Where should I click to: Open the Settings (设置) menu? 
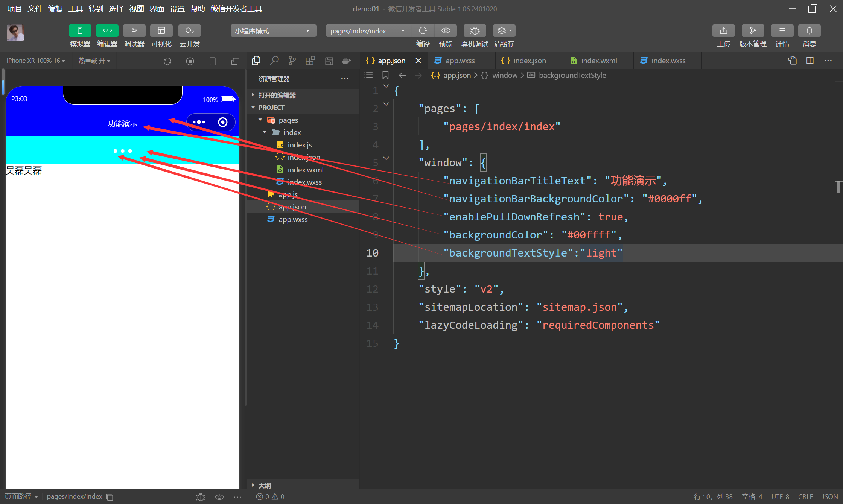[x=177, y=9]
